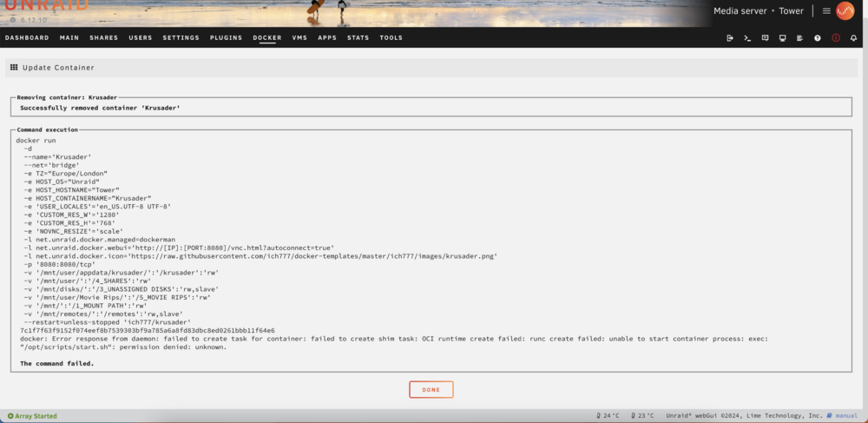Click the orange Unraid account avatar

click(x=845, y=10)
